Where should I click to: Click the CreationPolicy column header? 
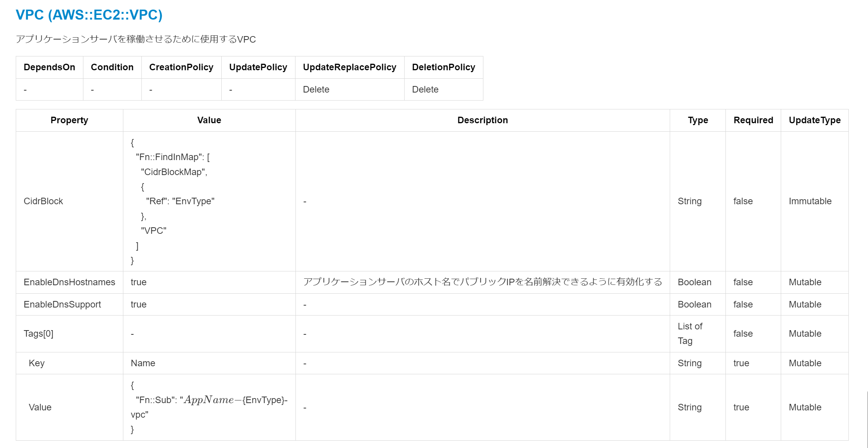pyautogui.click(x=181, y=67)
